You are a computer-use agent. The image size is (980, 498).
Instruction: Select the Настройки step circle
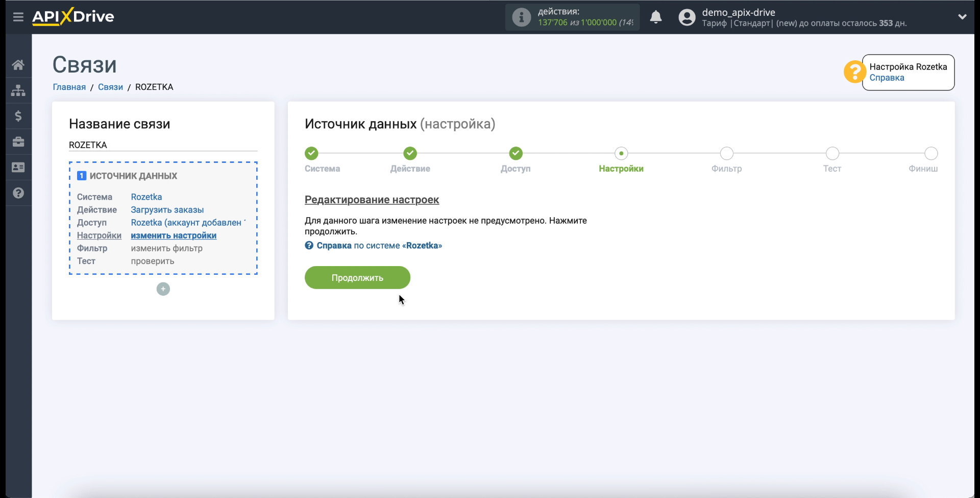coord(621,153)
